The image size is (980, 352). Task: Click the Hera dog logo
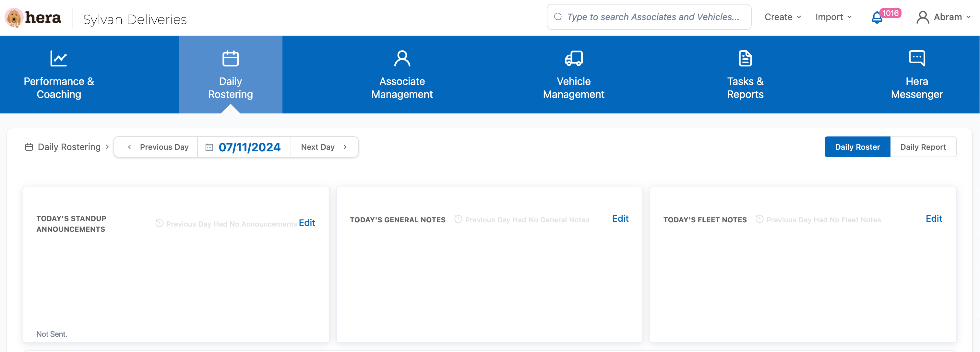[15, 18]
